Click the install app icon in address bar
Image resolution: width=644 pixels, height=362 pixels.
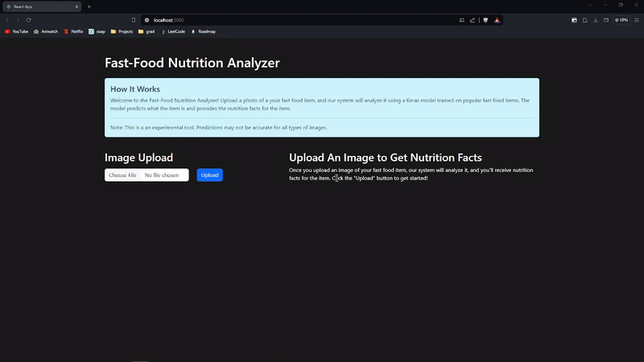click(461, 20)
